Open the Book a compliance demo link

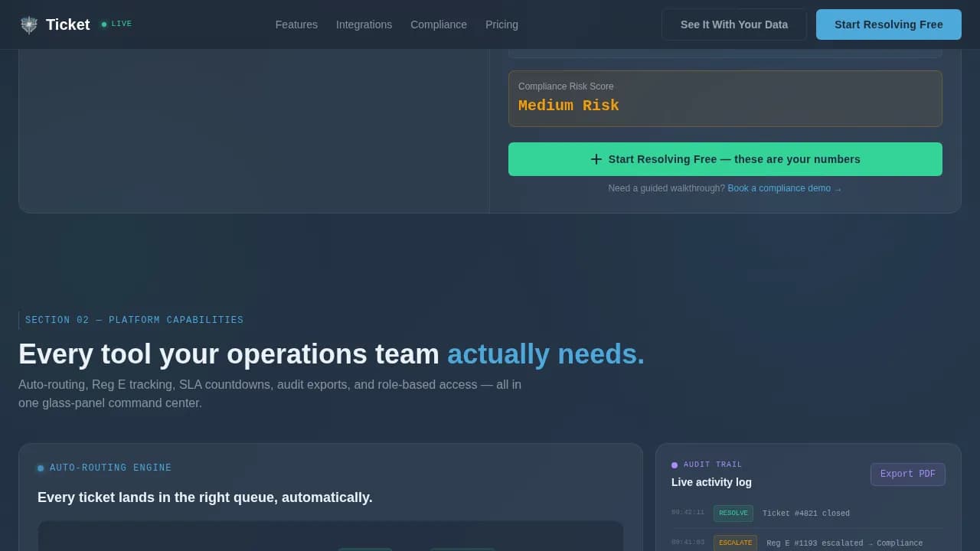click(779, 188)
